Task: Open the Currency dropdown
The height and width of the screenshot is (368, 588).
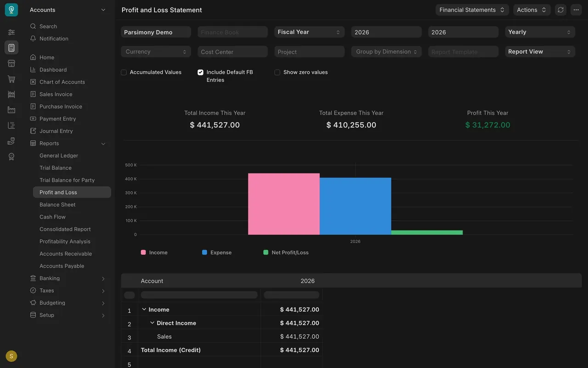Action: coord(156,52)
